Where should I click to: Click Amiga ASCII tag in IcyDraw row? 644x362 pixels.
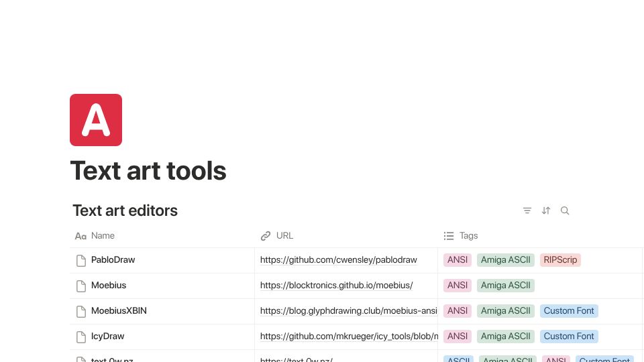click(x=506, y=336)
